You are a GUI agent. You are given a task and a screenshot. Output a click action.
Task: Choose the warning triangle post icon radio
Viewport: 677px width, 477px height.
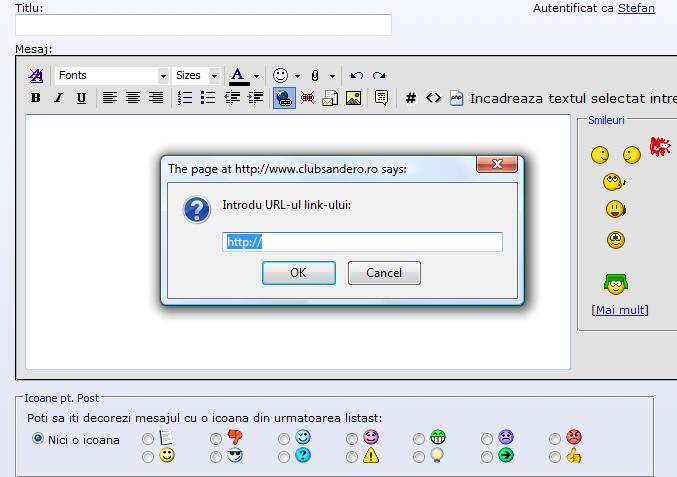352,457
